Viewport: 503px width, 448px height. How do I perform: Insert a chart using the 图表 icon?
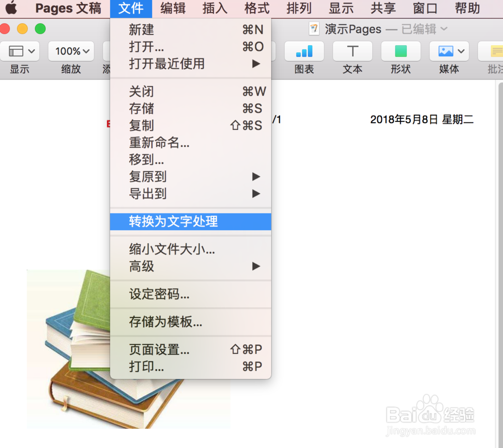point(304,51)
